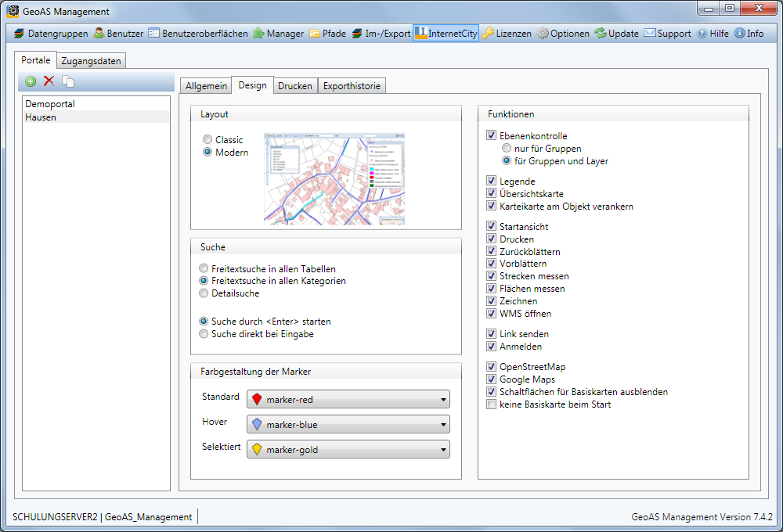Open the Hover marker color dropdown

point(348,425)
